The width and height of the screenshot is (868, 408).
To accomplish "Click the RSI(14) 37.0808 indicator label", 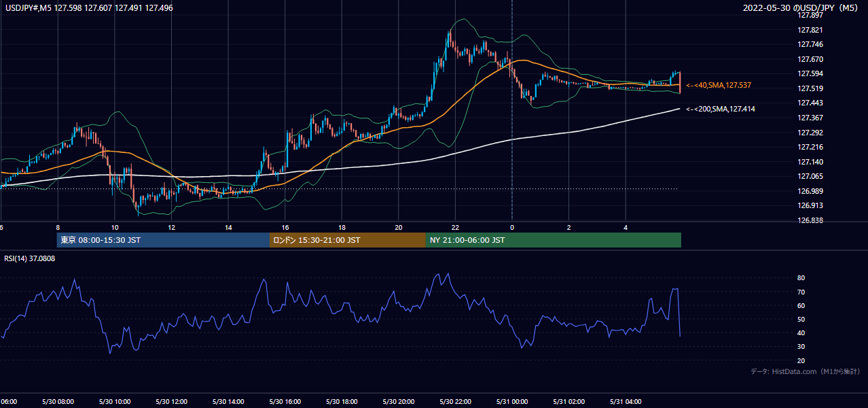I will pos(31,258).
